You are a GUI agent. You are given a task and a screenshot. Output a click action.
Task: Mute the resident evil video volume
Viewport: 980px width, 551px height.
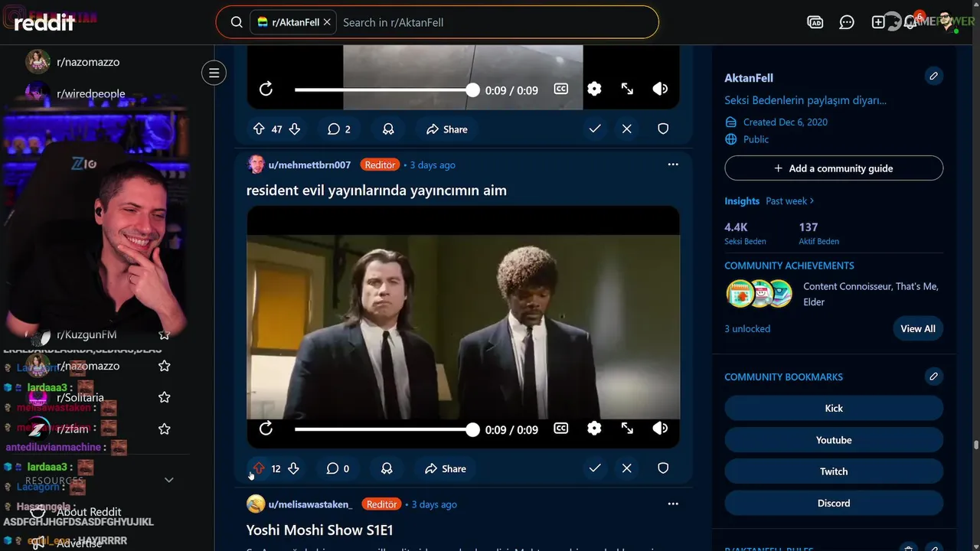tap(660, 429)
